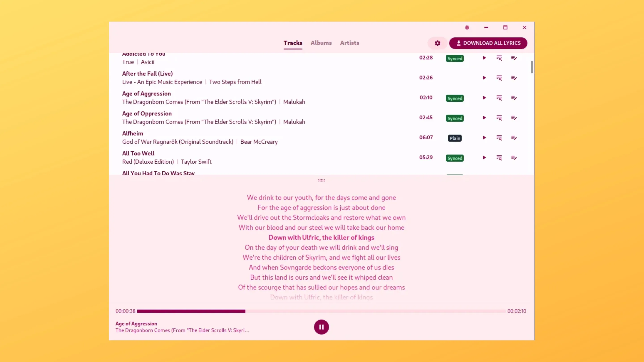Image resolution: width=644 pixels, height=362 pixels.
Task: Switch to the Artists tab
Action: 350,43
